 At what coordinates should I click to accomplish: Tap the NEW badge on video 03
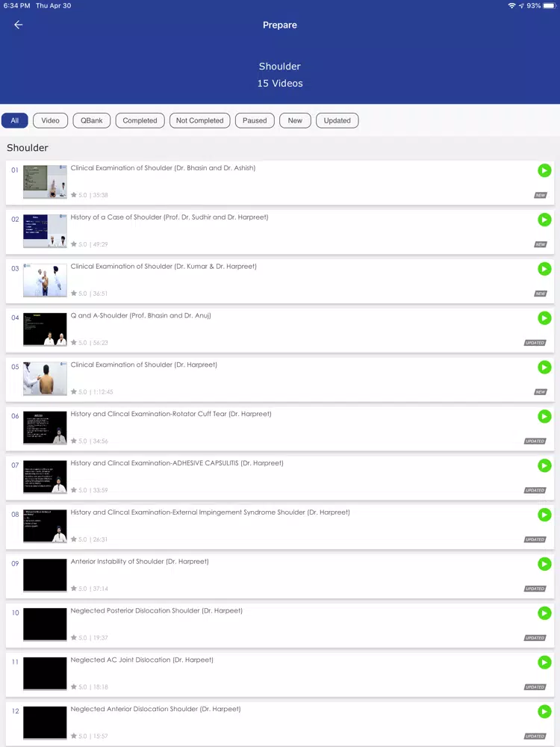(541, 294)
